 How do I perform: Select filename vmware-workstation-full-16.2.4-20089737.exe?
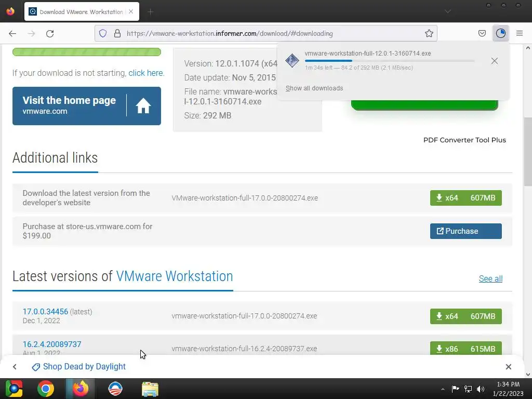click(244, 349)
